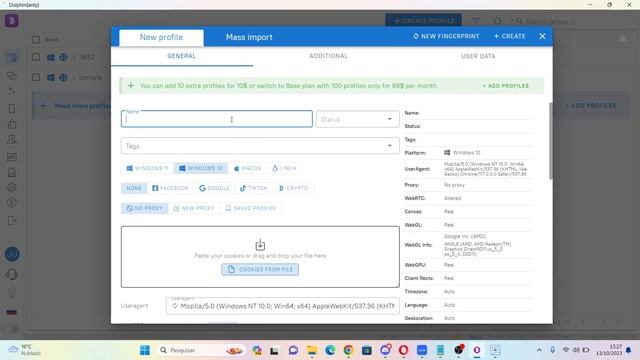
Task: Open Microsoft Edge from taskbar
Action: coord(330,350)
